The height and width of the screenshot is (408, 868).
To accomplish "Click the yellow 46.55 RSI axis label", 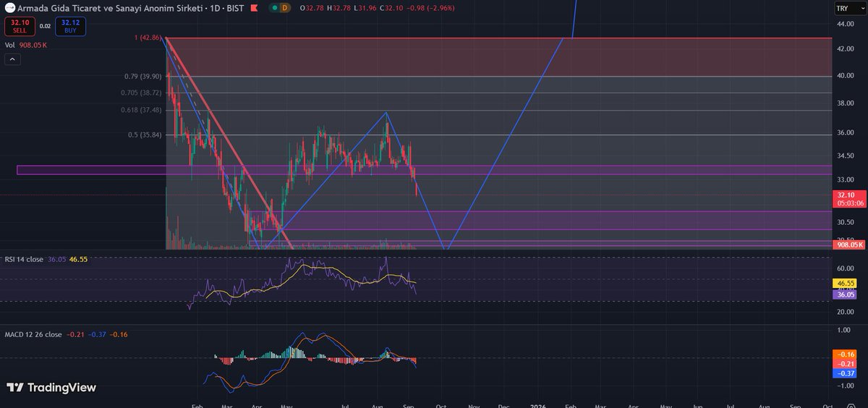I will 846,284.
